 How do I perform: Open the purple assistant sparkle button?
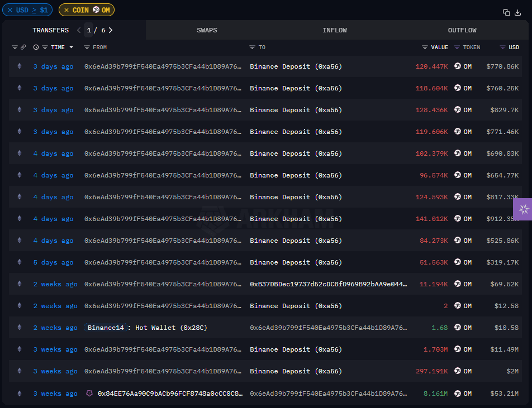click(x=523, y=209)
